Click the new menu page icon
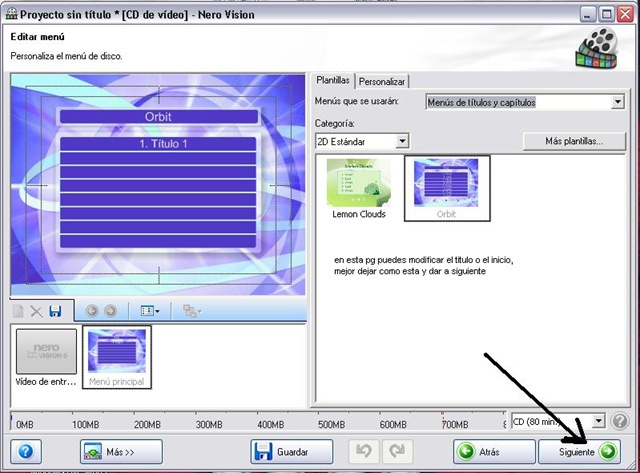 pyautogui.click(x=18, y=311)
